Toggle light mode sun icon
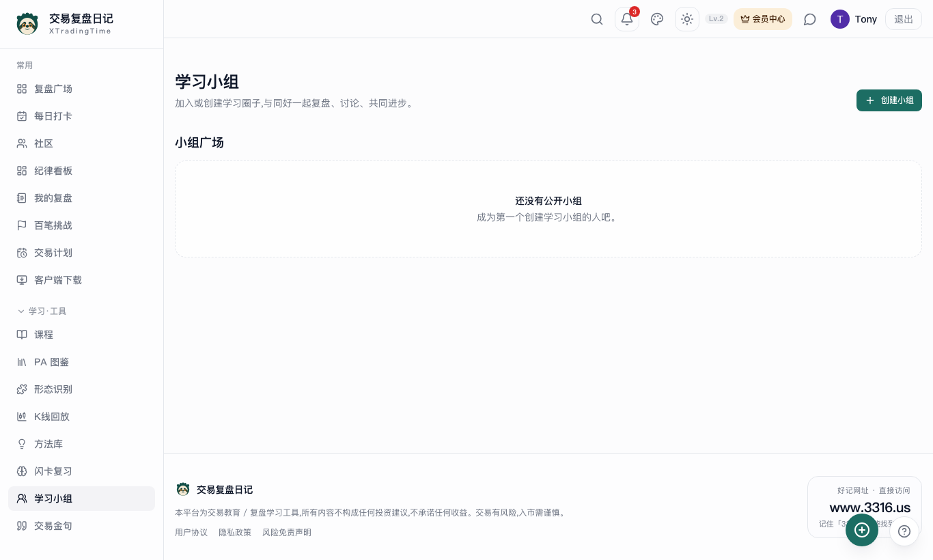The image size is (933, 560). (687, 19)
